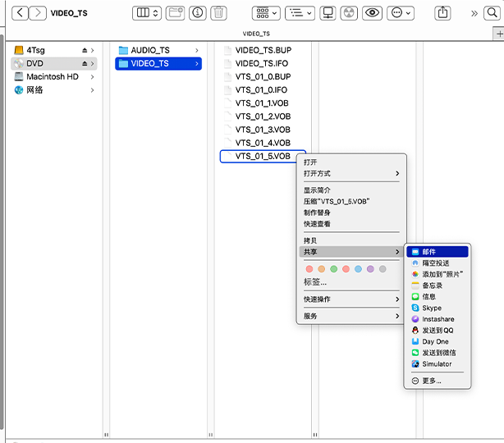
Task: Pick the blue tag color
Action: [x=358, y=269]
